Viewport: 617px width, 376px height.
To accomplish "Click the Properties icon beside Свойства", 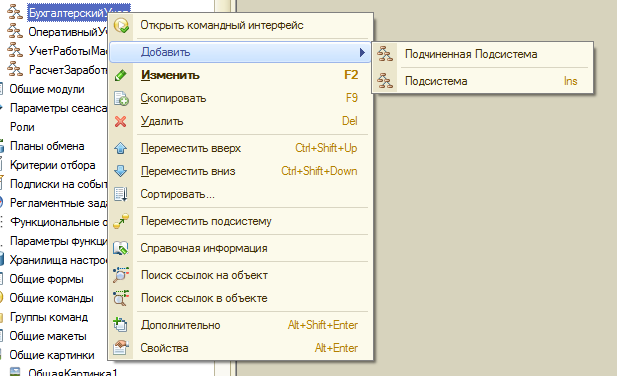I will 121,348.
